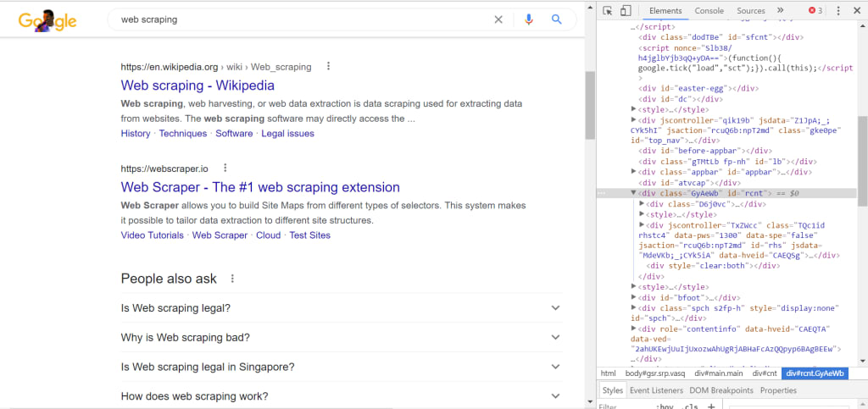This screenshot has height=409, width=868.
Task: Open options beside People also ask
Action: pos(232,279)
